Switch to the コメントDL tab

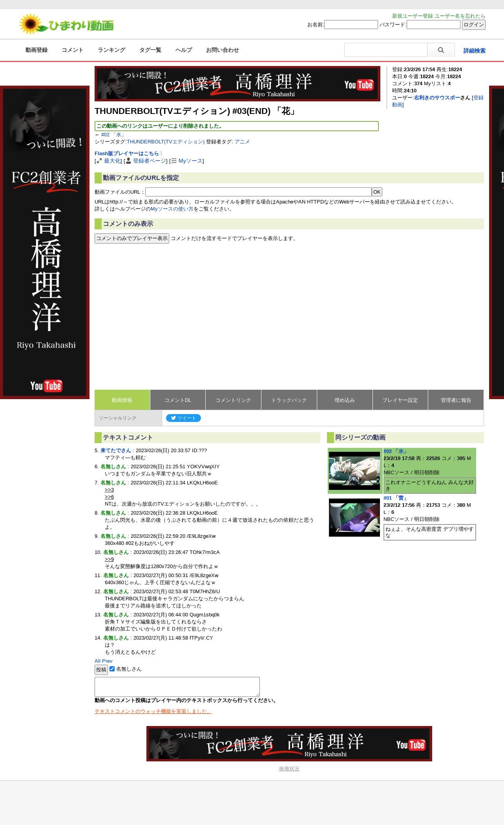tap(178, 400)
